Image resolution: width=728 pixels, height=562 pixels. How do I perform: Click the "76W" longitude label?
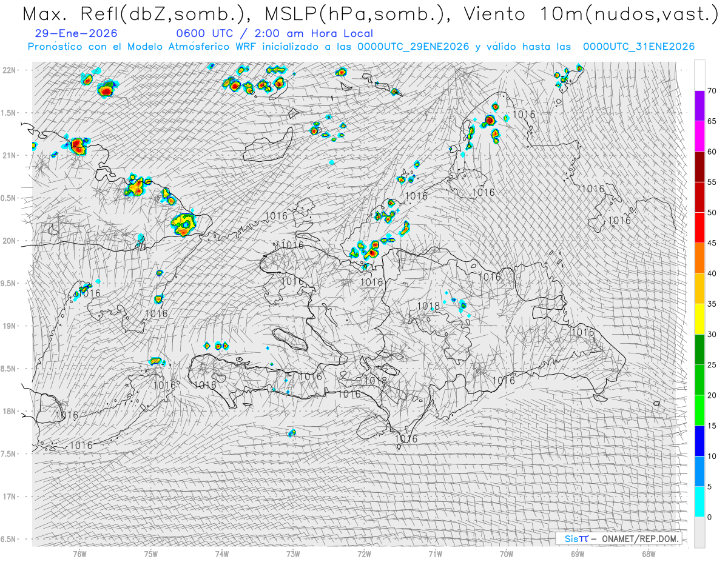(79, 554)
